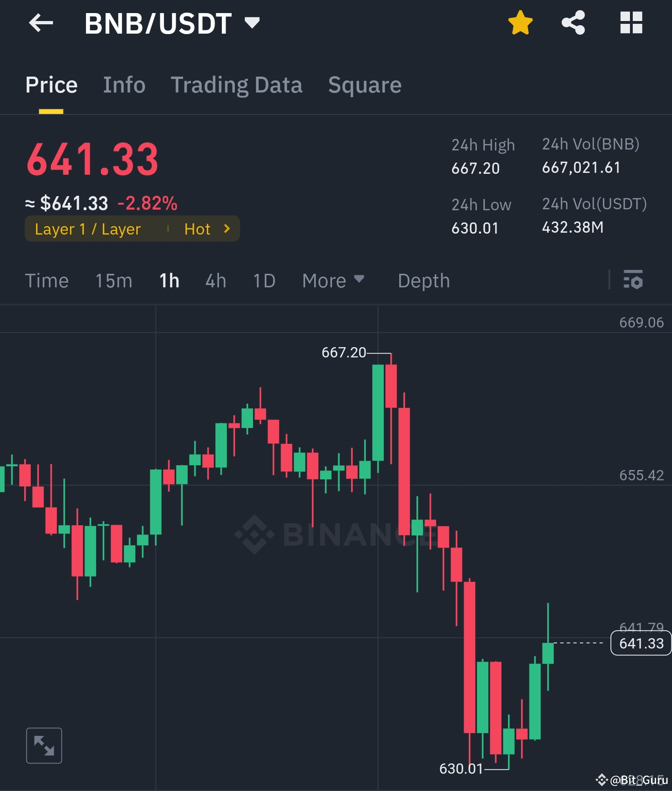The image size is (672, 791).
Task: Open the Layer 1 category link
Action: point(87,229)
